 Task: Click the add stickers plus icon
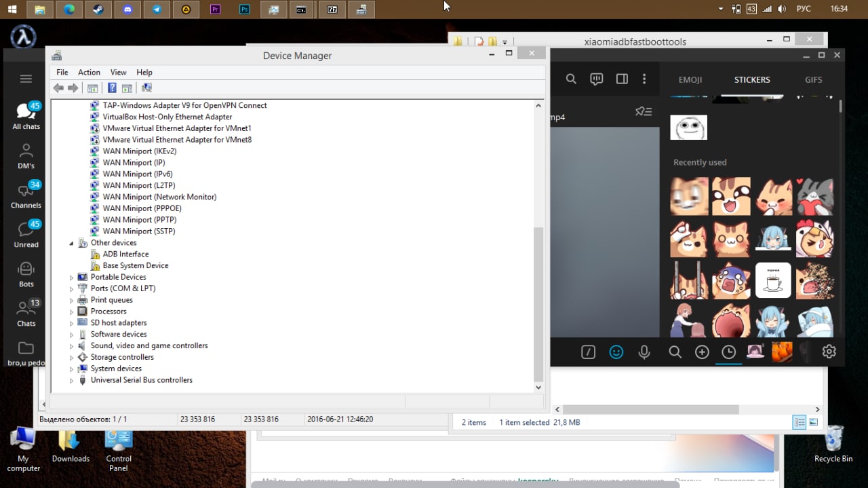tap(702, 352)
